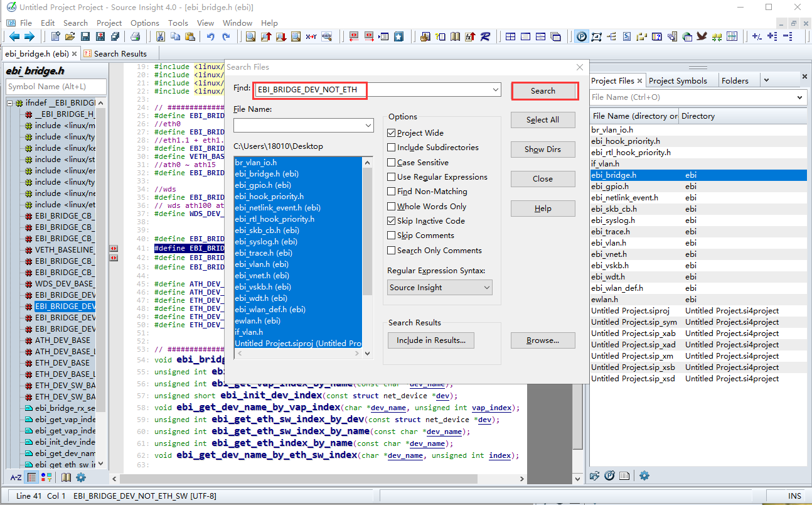The width and height of the screenshot is (812, 505).
Task: Click the Browse button
Action: [543, 340]
